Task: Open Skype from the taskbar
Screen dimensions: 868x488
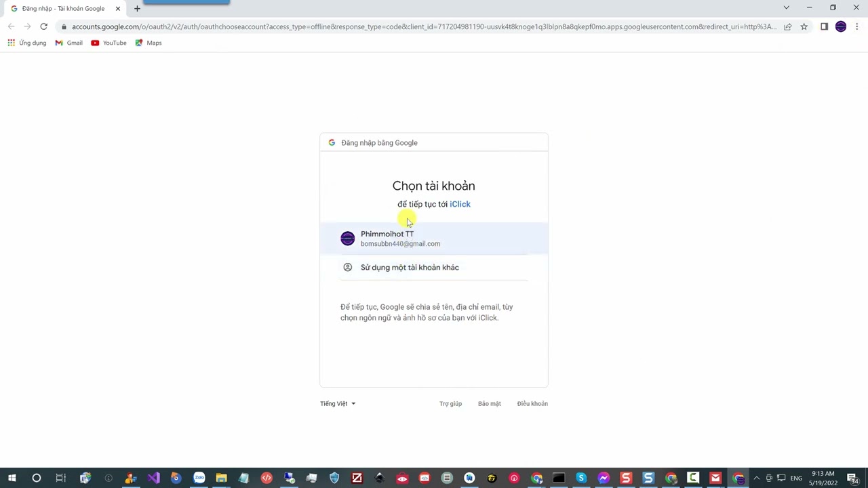Action: (581, 478)
